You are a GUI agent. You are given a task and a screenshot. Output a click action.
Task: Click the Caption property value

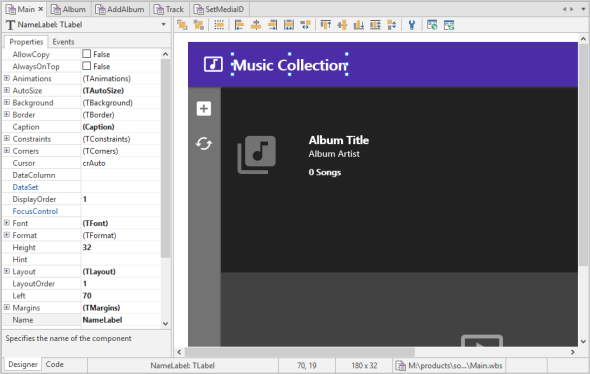[120, 127]
